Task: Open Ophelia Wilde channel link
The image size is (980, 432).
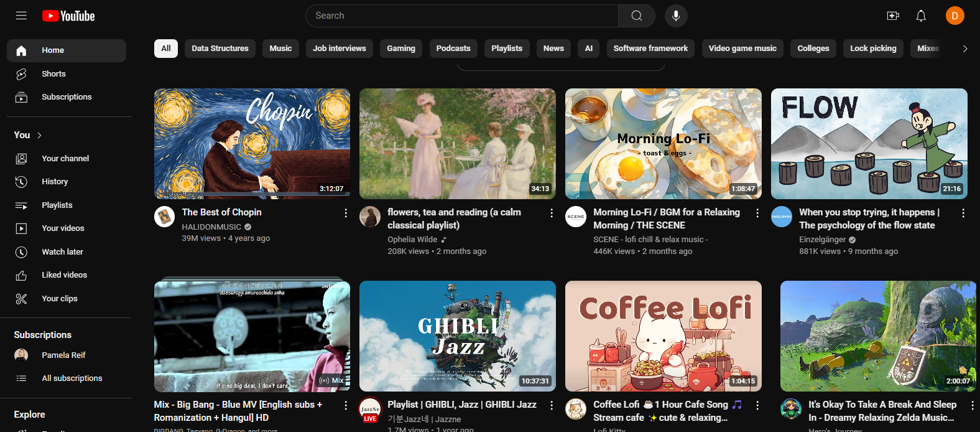Action: click(x=412, y=240)
